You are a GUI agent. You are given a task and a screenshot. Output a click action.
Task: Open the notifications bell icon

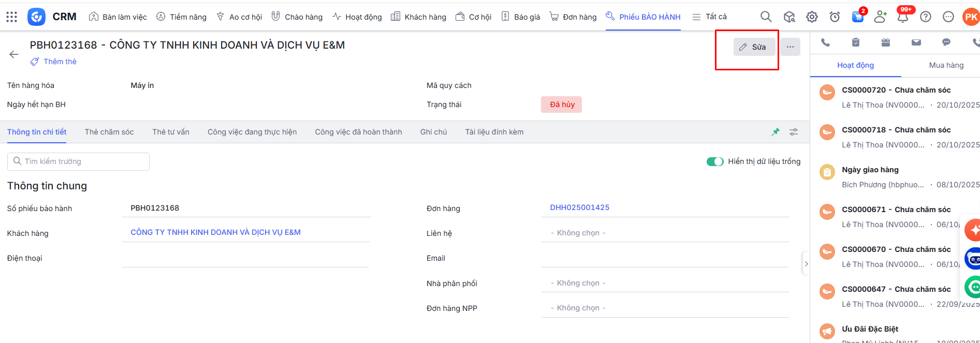902,17
